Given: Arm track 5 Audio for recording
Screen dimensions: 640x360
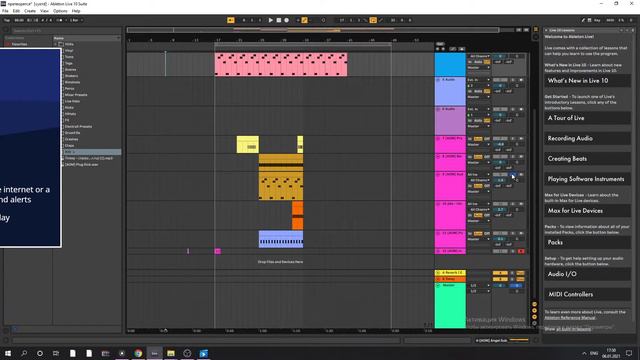Looking at the screenshot, I should point(521,80).
